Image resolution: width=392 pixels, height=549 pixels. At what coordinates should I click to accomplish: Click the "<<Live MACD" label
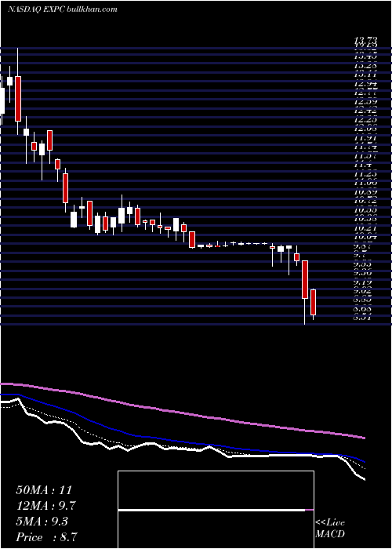[330, 529]
